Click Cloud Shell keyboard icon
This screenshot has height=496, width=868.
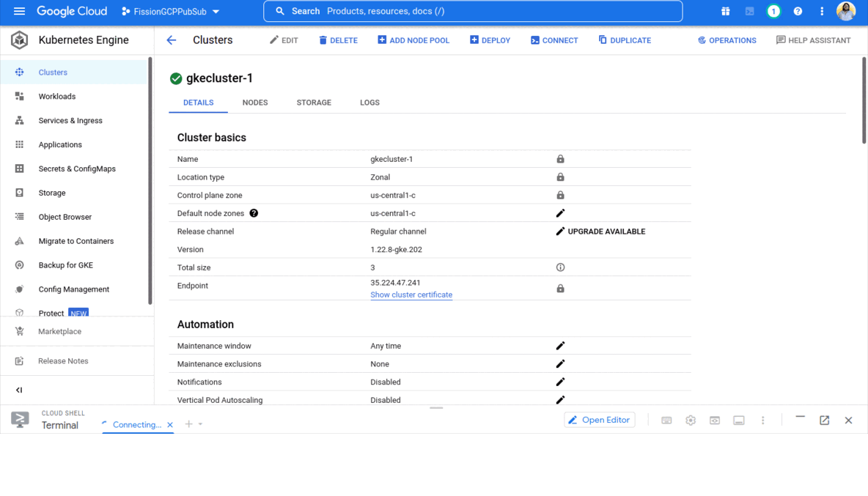[x=666, y=421]
